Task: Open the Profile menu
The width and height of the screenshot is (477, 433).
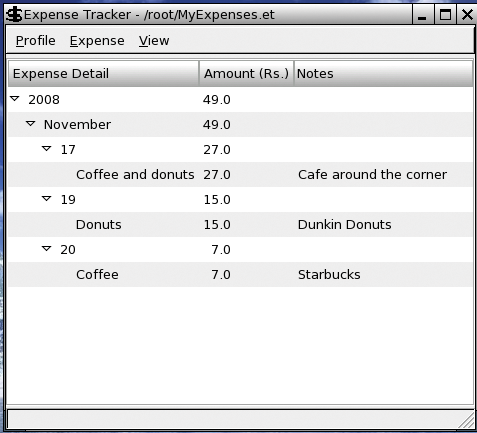Action: point(36,41)
